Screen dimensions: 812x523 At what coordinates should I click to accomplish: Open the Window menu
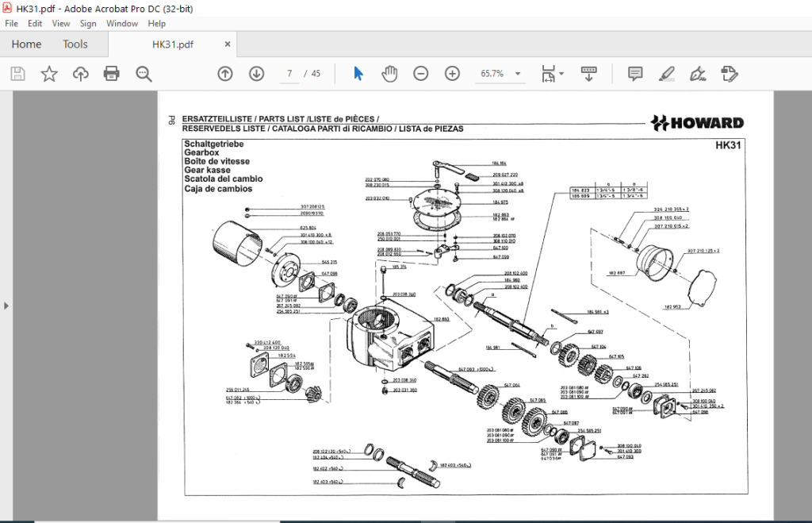[121, 23]
